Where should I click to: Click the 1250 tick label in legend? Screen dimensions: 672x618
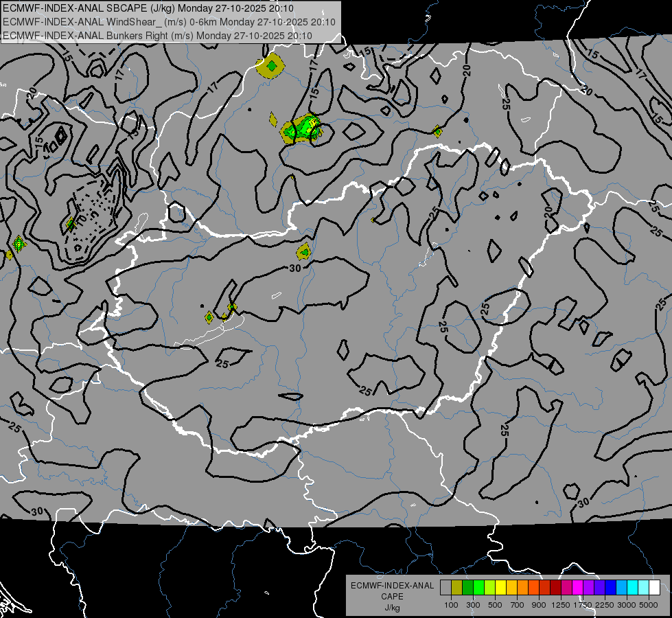click(x=561, y=605)
